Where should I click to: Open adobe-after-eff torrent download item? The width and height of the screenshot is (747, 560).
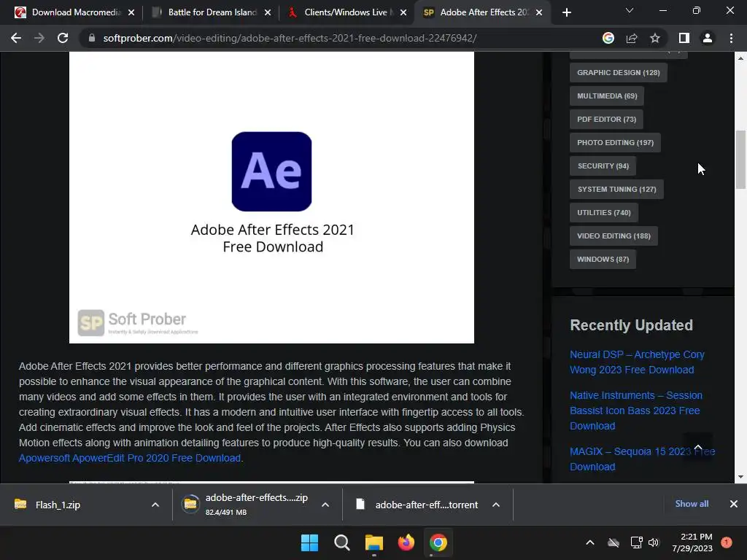tap(417, 505)
